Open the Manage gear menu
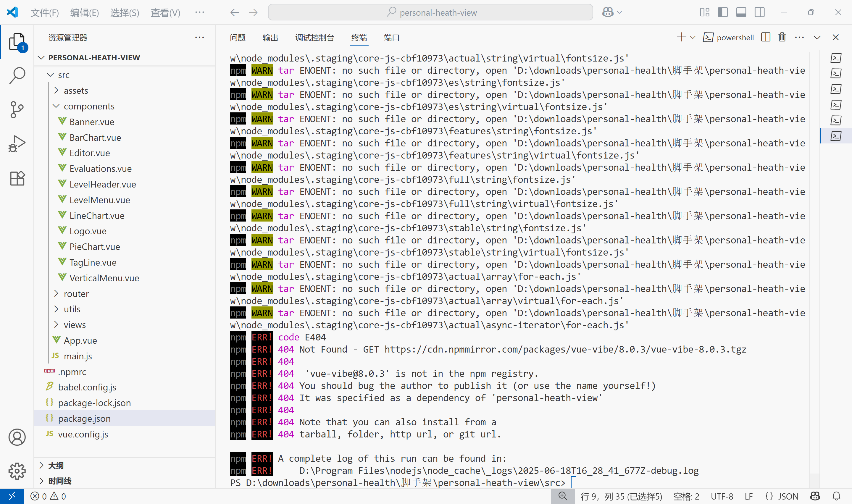Image resolution: width=852 pixels, height=504 pixels. [17, 471]
